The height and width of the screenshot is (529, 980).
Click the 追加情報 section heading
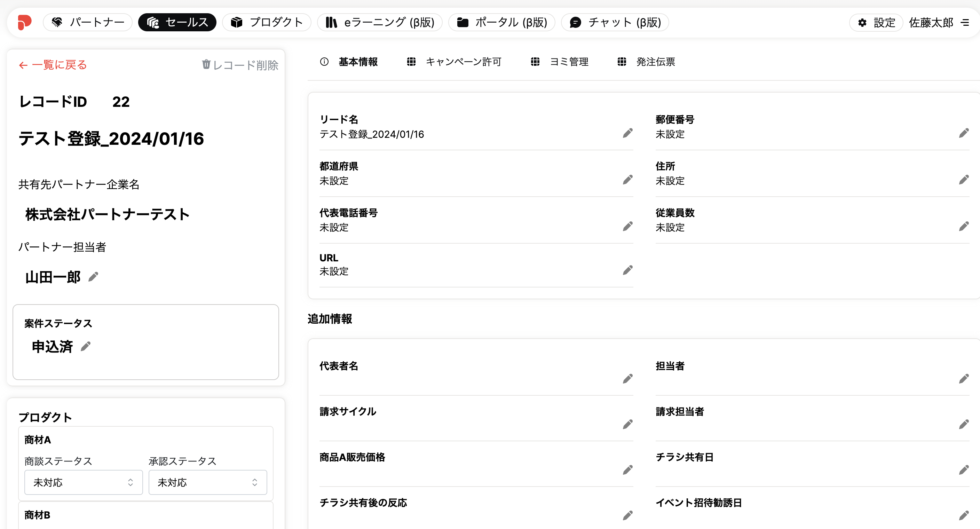pos(330,319)
